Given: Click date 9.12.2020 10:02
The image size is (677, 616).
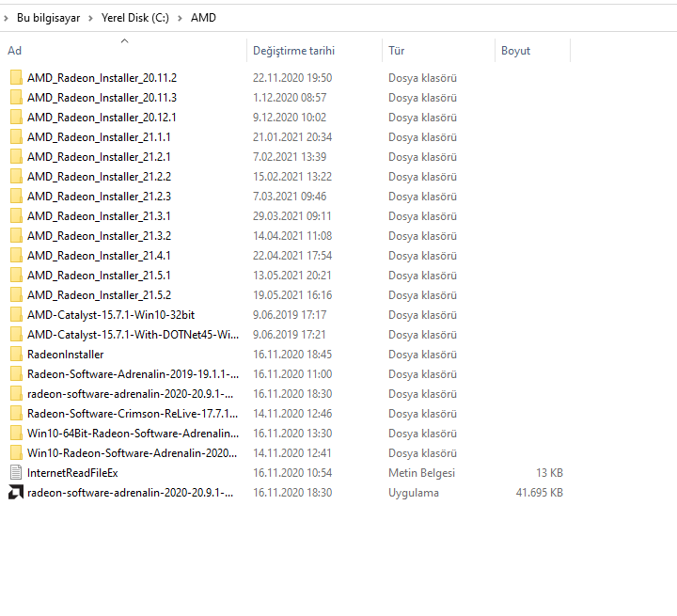Looking at the screenshot, I should [290, 118].
